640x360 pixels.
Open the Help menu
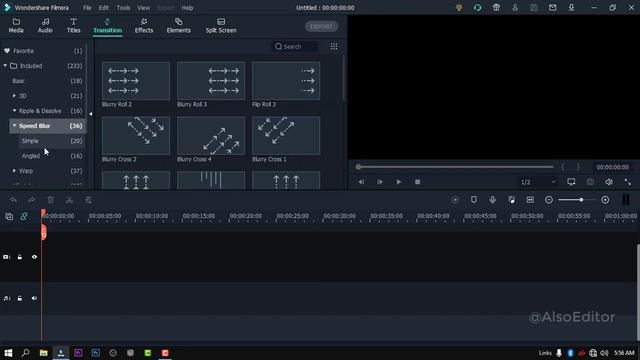[x=187, y=8]
